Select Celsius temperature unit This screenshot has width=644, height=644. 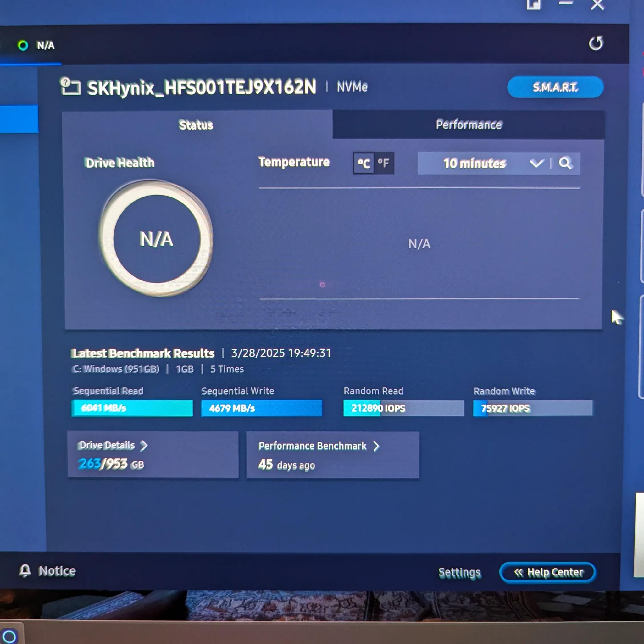tap(363, 163)
